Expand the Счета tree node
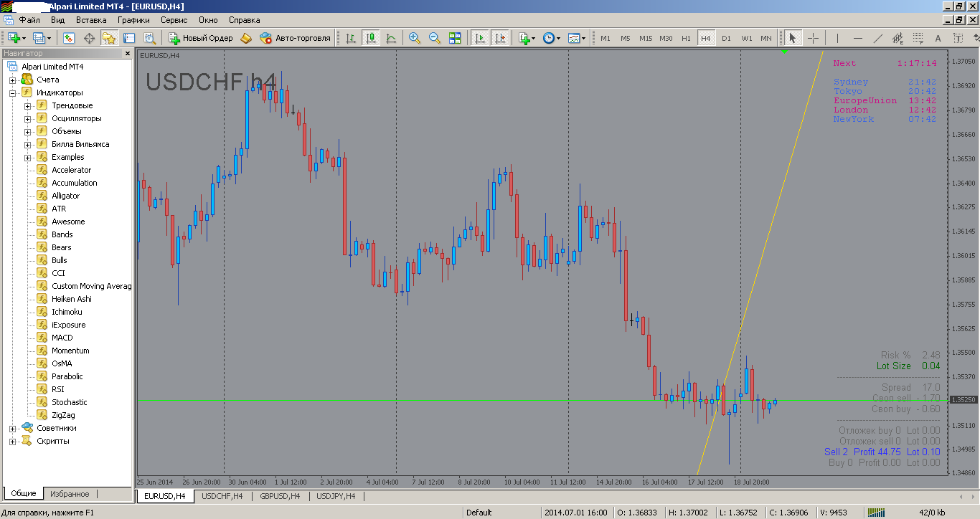Viewport: 980px width, 519px height. click(12, 80)
